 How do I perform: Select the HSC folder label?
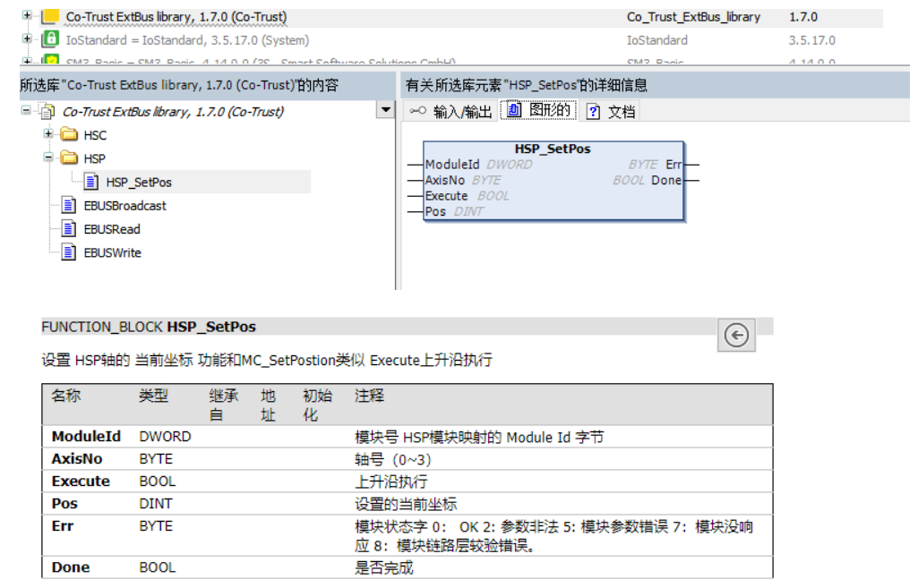95,135
